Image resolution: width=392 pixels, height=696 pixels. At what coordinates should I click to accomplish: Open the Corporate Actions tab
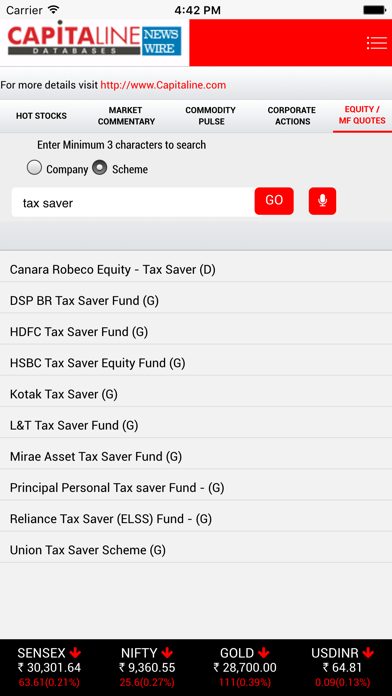(292, 116)
